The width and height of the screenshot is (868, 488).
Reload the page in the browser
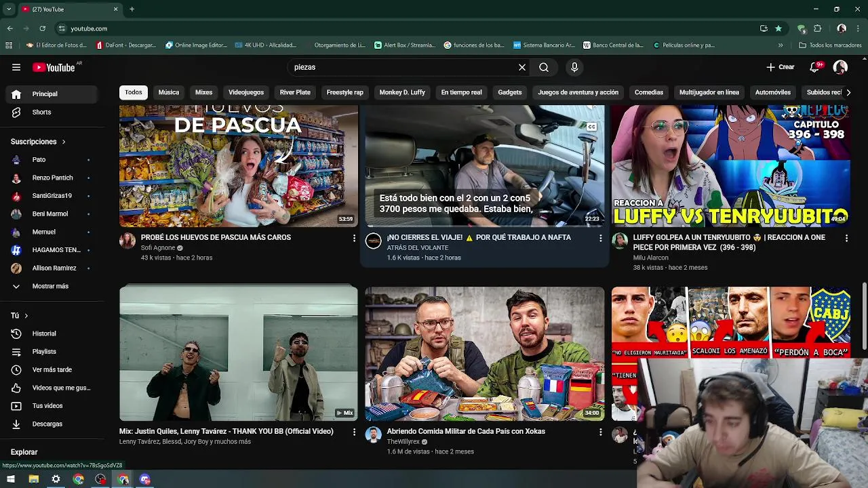[x=43, y=28]
